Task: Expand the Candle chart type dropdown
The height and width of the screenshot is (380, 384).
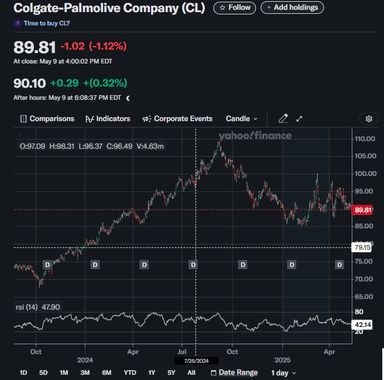Action: (x=242, y=119)
